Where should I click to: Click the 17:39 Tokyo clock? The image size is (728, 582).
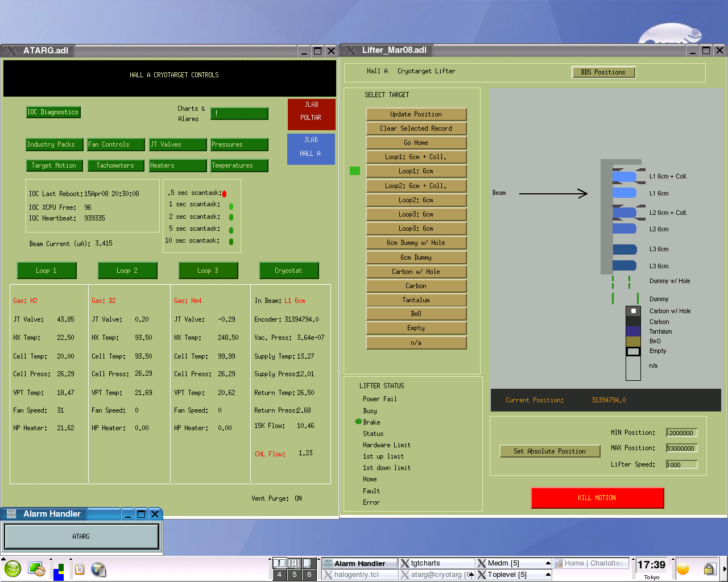click(651, 568)
